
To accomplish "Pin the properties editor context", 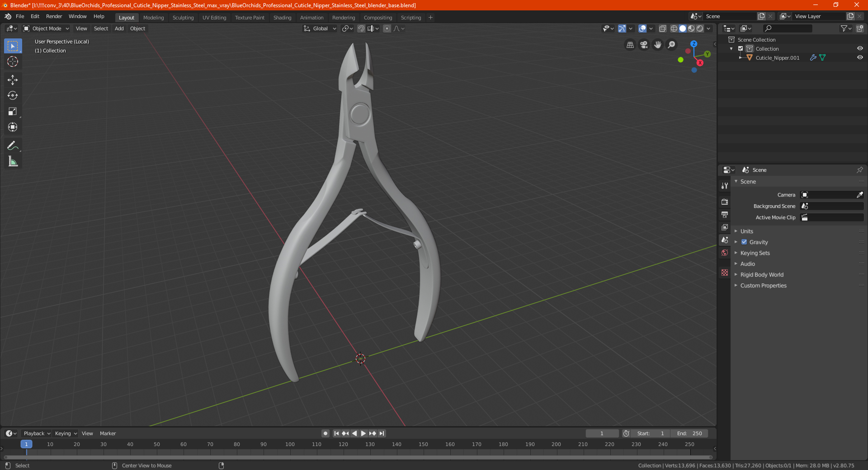I will click(x=859, y=170).
